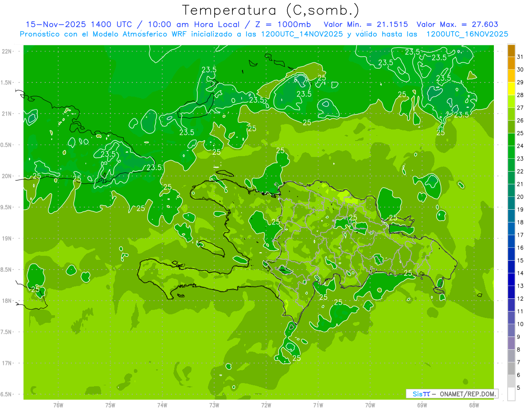The height and width of the screenshot is (411, 532).
Task: Click the legend number 13
Action: click(x=520, y=286)
